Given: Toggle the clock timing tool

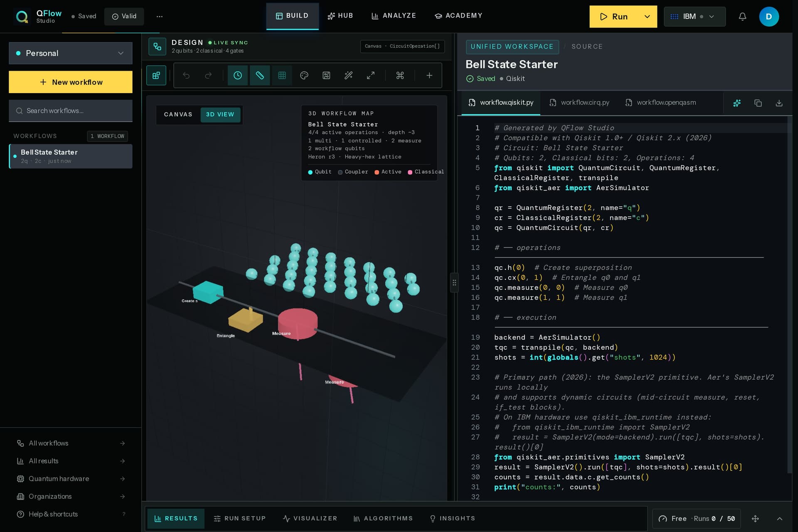Looking at the screenshot, I should point(238,75).
